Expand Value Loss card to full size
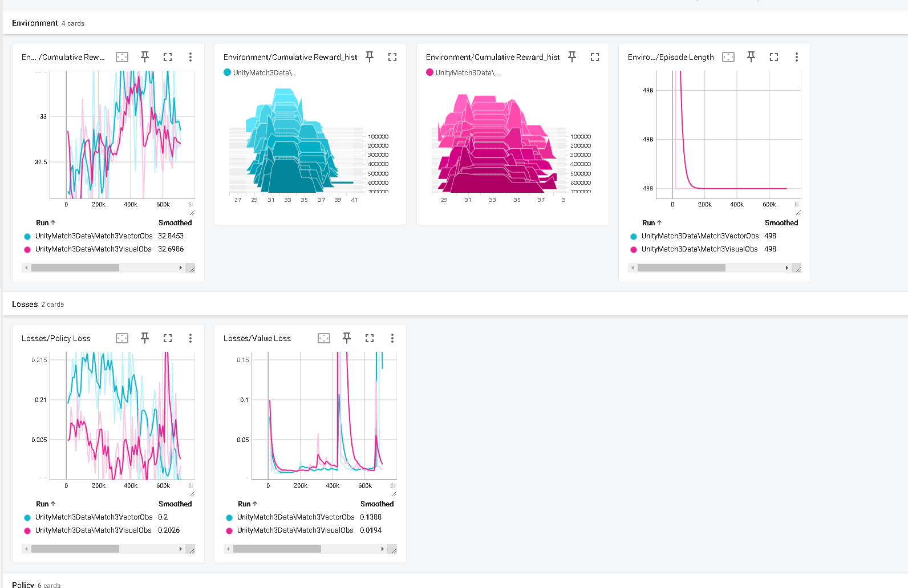Image resolution: width=908 pixels, height=588 pixels. point(370,338)
